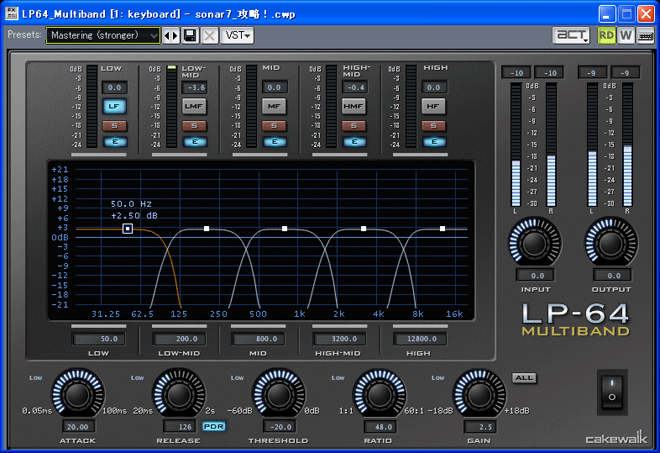Solo the MID band with S button
The width and height of the screenshot is (660, 453).
pos(274,125)
